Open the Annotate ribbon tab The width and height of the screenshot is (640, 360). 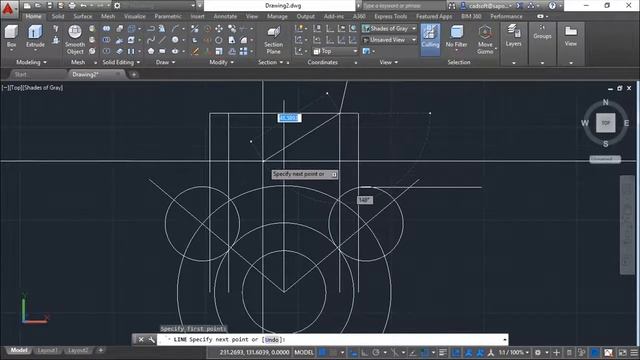coord(225,16)
